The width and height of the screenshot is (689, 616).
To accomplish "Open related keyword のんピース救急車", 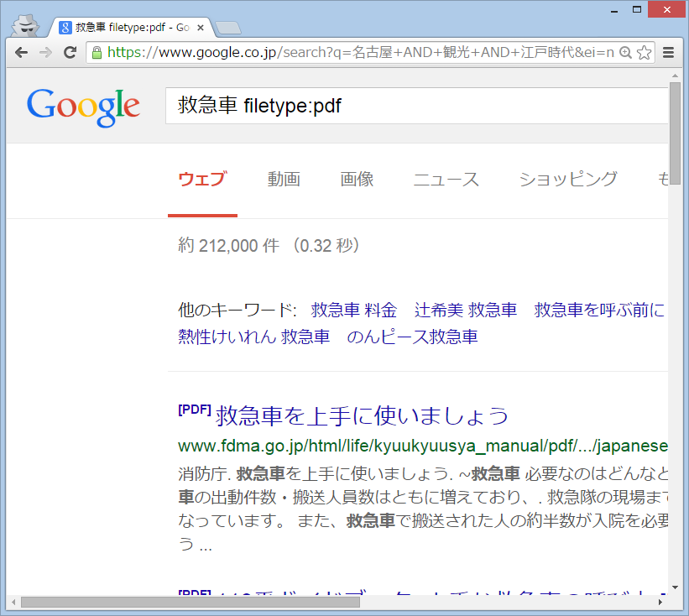I will [x=412, y=337].
